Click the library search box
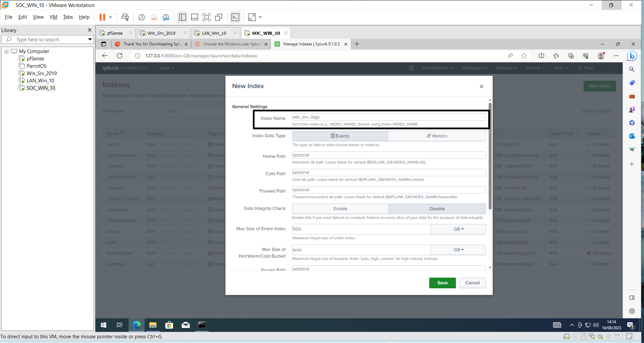The image size is (644, 343). click(x=47, y=39)
